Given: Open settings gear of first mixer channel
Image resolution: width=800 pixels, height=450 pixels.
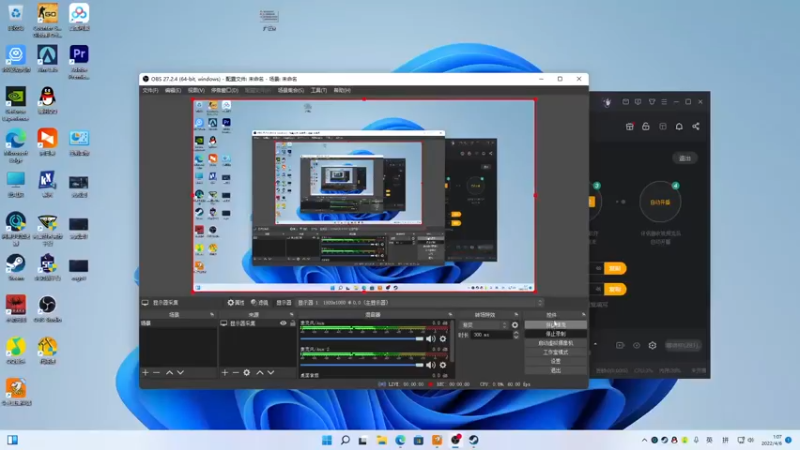Looking at the screenshot, I should tap(443, 339).
